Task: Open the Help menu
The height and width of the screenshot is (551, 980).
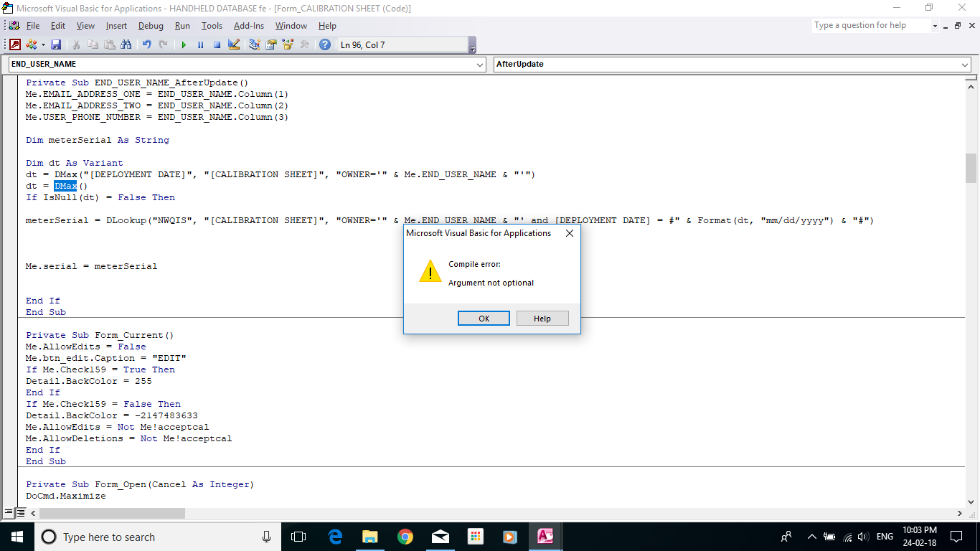Action: click(327, 26)
